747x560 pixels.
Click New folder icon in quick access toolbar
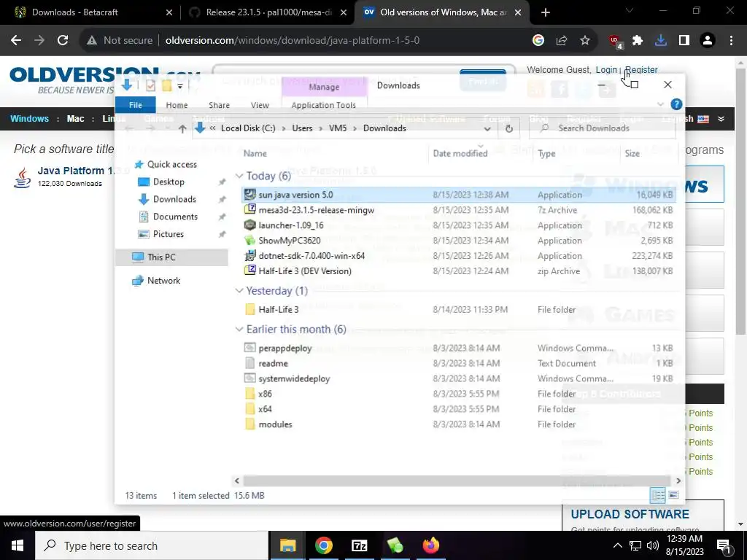click(x=166, y=86)
